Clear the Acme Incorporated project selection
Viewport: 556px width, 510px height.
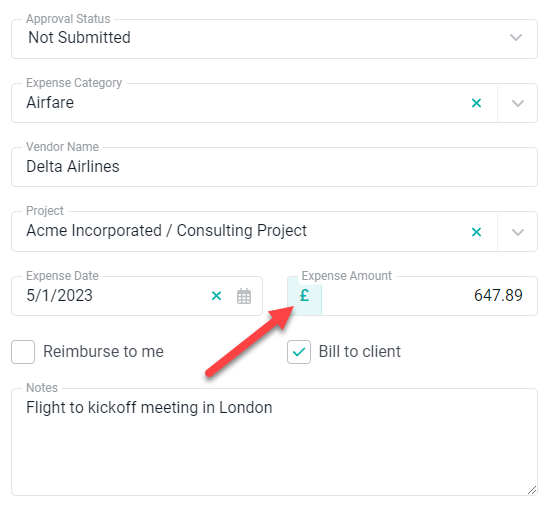[x=476, y=232]
